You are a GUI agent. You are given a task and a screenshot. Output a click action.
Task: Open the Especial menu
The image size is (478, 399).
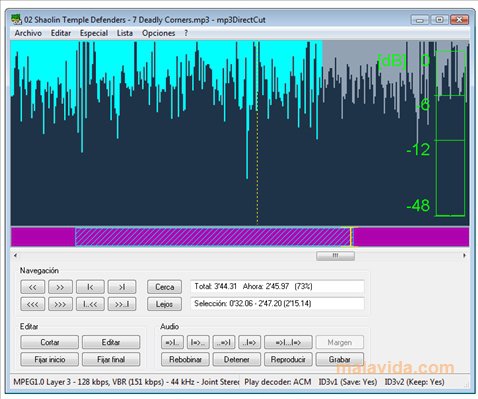(94, 33)
